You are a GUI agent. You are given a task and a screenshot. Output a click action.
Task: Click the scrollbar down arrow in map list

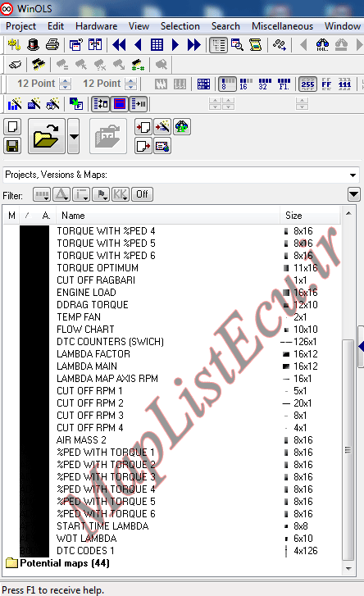(x=348, y=569)
